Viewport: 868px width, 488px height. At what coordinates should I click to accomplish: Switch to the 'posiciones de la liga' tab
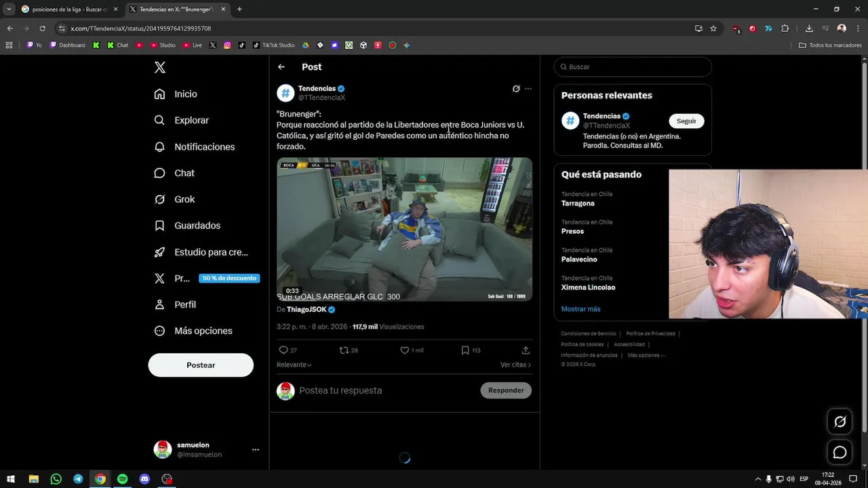pyautogui.click(x=69, y=9)
